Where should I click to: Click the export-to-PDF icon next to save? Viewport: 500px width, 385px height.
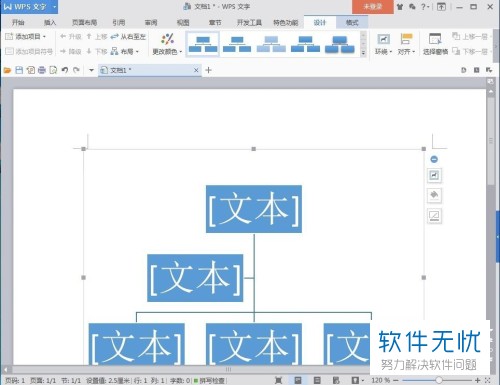[31, 70]
